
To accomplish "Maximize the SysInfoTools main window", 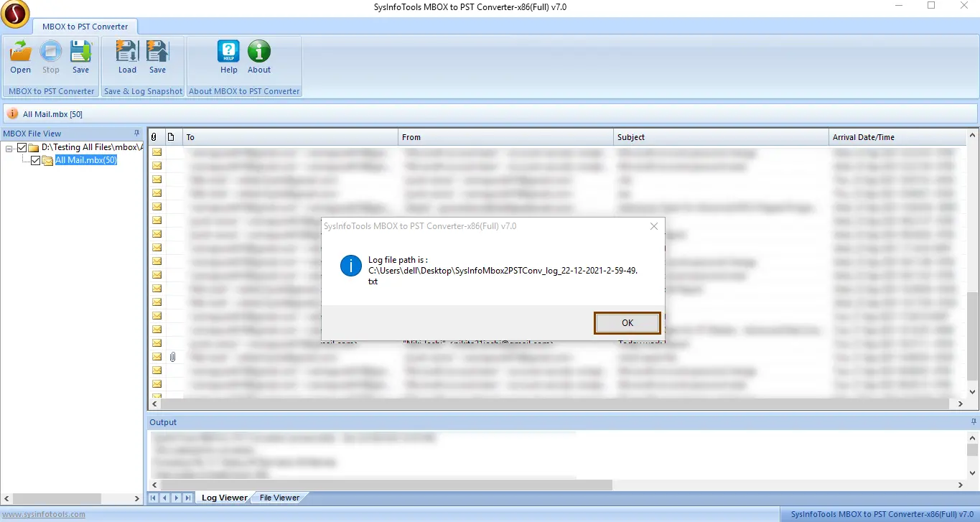I will tap(931, 6).
